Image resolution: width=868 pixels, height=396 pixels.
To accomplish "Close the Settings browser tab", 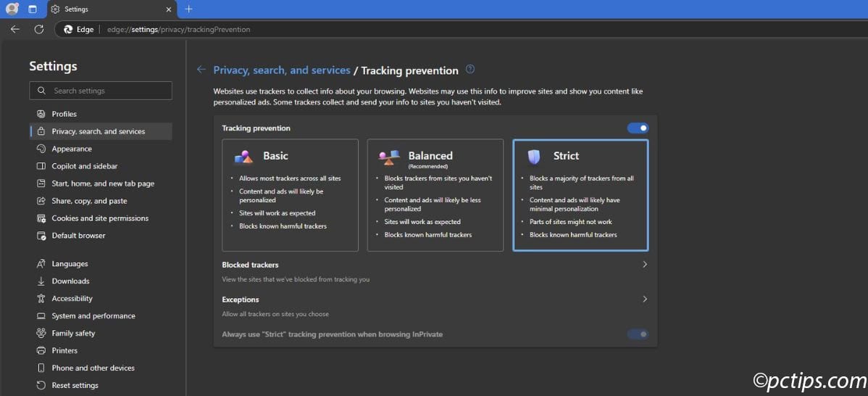I will pyautogui.click(x=169, y=9).
